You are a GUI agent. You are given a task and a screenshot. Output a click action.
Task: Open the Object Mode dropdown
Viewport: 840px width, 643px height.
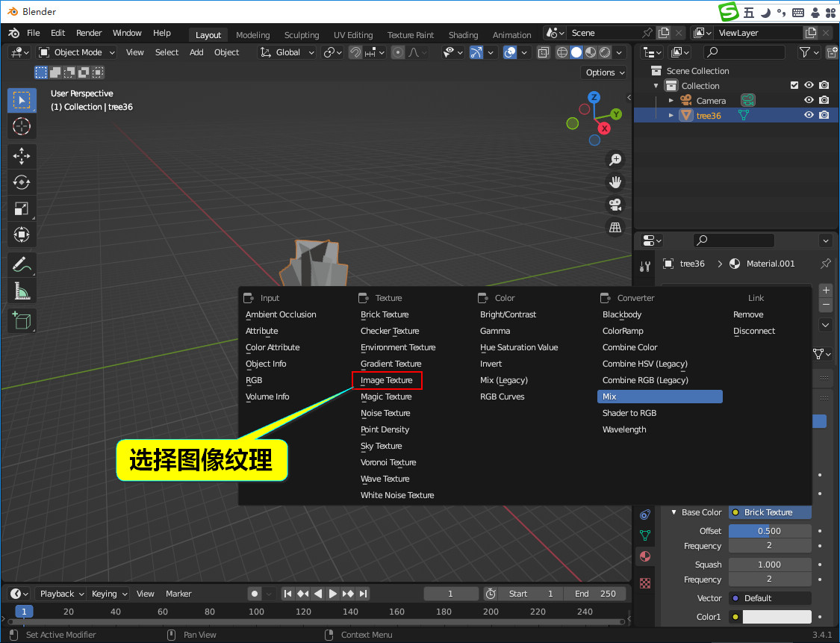77,52
